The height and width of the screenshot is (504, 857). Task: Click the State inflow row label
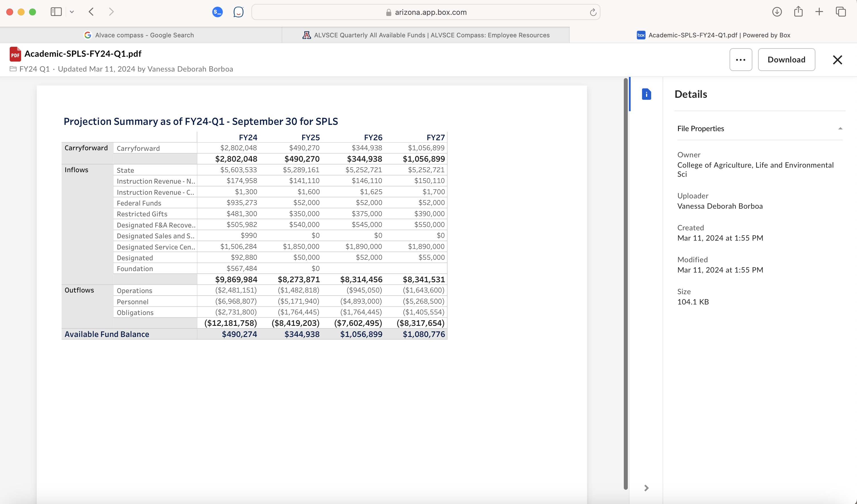(x=125, y=170)
